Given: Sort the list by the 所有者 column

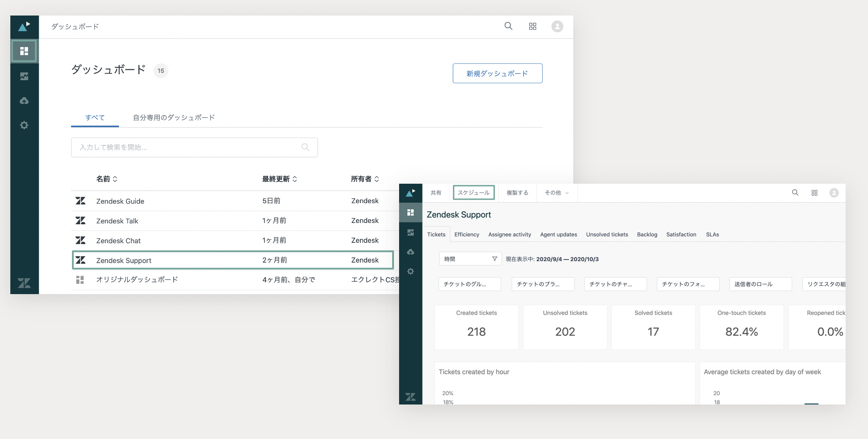Looking at the screenshot, I should pos(365,179).
